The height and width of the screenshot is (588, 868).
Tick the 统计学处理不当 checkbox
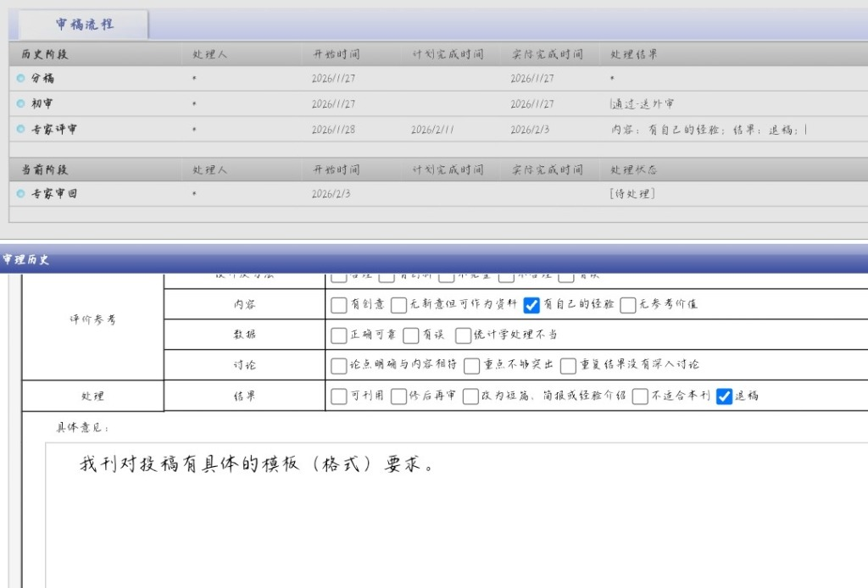pyautogui.click(x=463, y=336)
